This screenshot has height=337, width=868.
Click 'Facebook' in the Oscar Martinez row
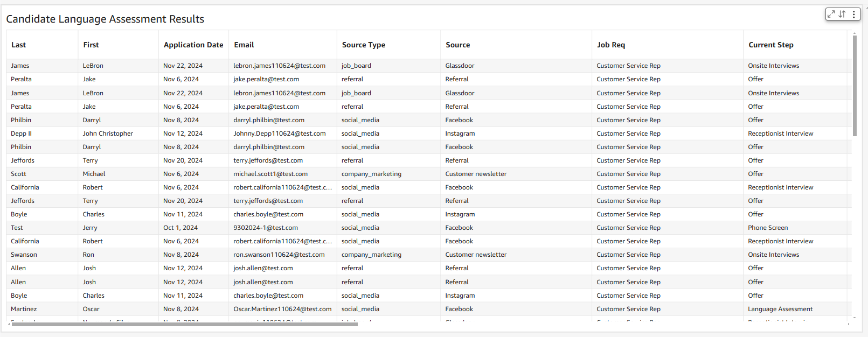coord(459,309)
